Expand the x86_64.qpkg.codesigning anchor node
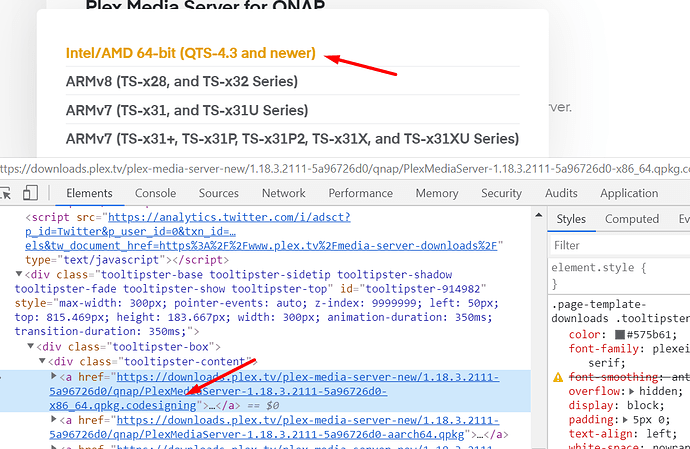Viewport: 690px width, 449px height. coord(54,376)
